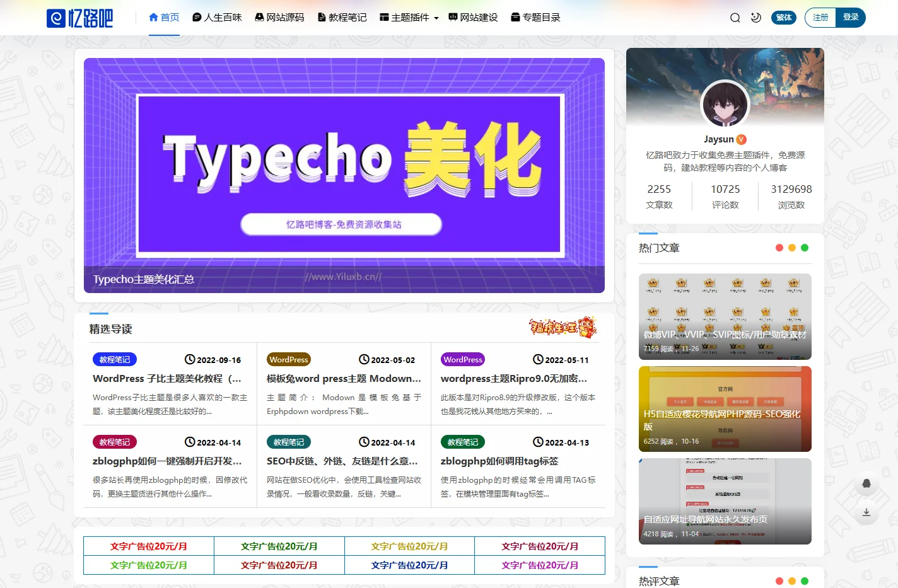Click the clock icon beside 2022-05-02
The image size is (898, 588).
click(364, 359)
